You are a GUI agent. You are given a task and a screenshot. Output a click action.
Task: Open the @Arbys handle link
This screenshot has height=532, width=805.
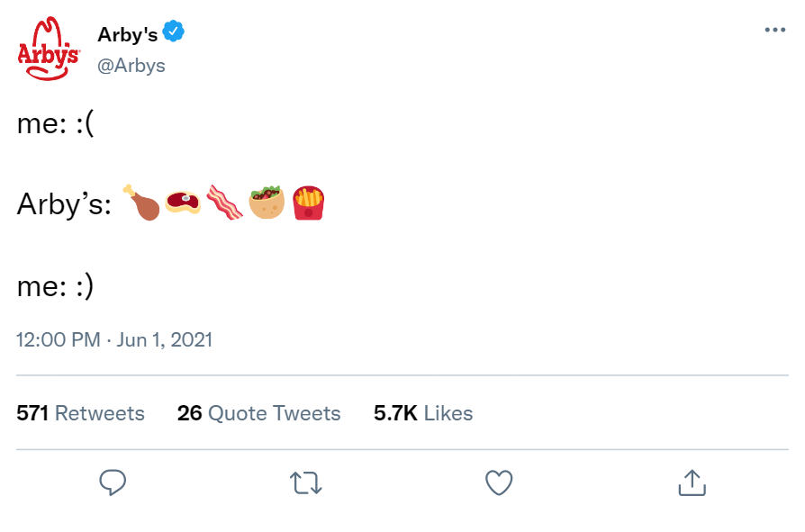pyautogui.click(x=131, y=66)
